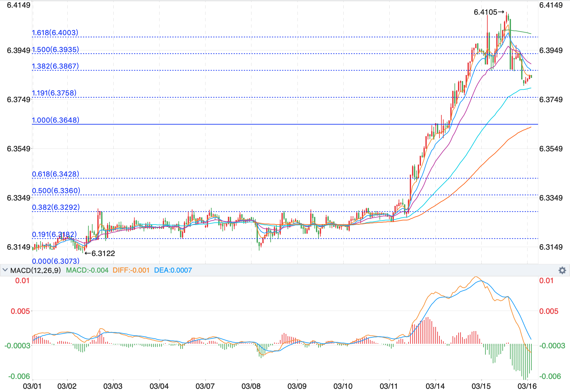Click the 03/04 date on time axis
The height and width of the screenshot is (392, 570).
(x=159, y=386)
